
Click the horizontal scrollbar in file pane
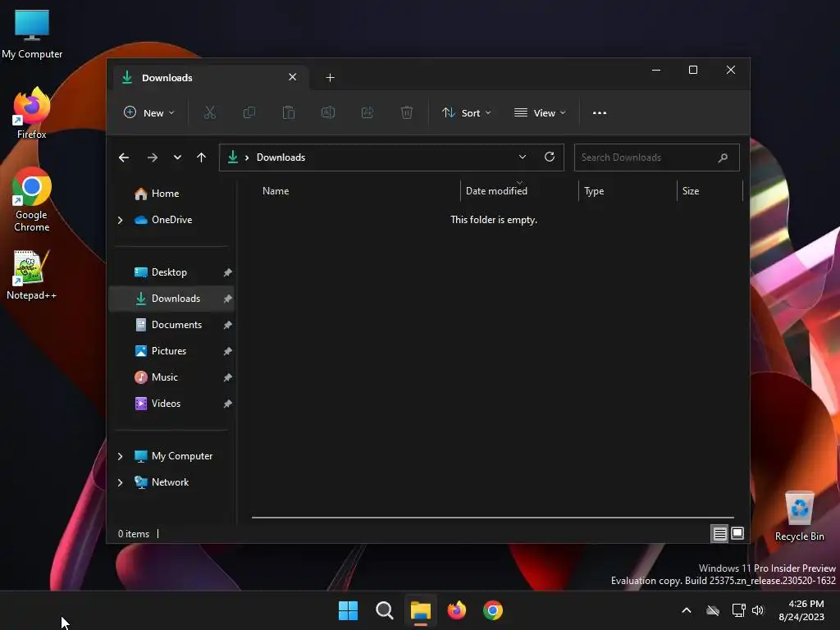(493, 518)
